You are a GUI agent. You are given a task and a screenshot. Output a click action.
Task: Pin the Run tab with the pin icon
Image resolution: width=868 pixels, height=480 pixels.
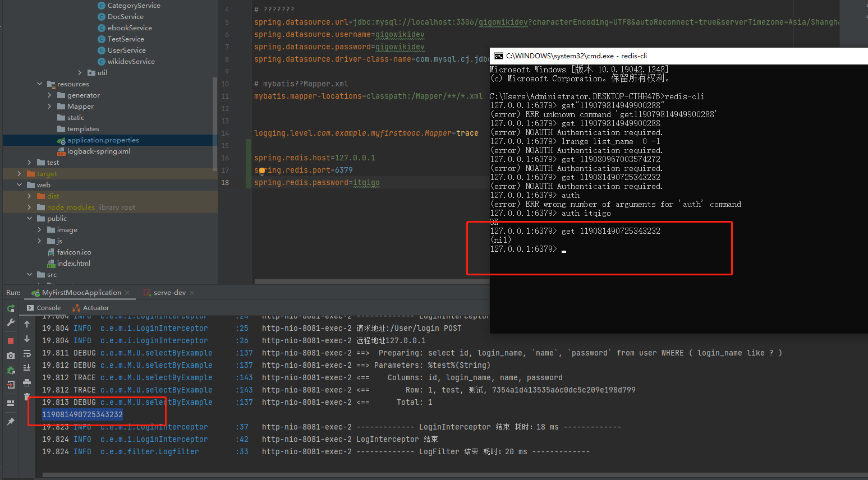[11, 421]
